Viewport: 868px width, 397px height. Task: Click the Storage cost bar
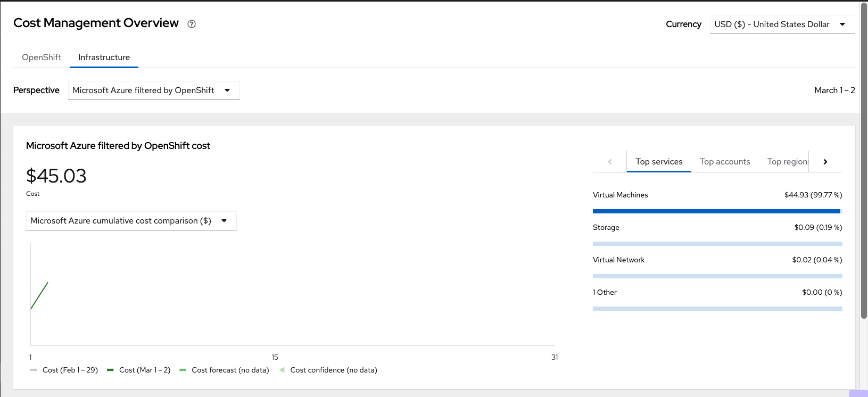click(x=717, y=244)
